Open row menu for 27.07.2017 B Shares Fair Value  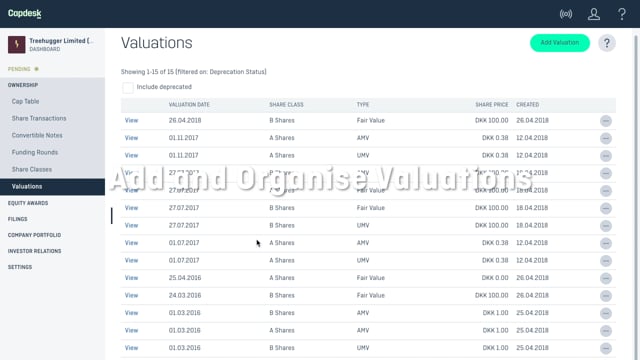click(x=606, y=209)
